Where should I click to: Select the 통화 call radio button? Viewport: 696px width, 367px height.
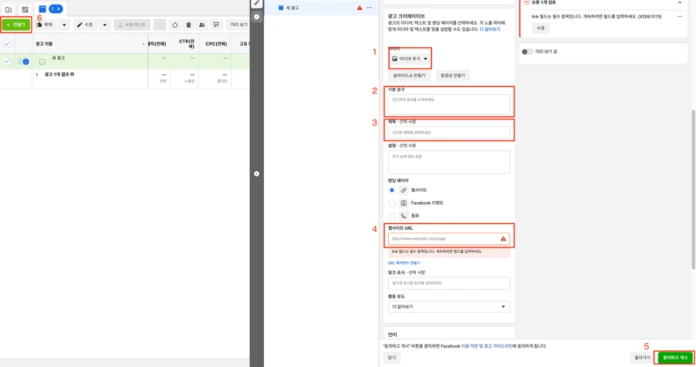pyautogui.click(x=392, y=216)
